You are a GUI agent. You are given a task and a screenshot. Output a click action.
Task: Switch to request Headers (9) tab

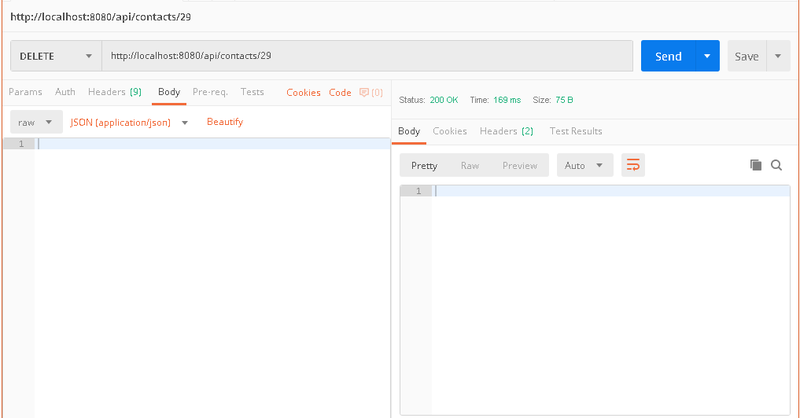tap(115, 92)
